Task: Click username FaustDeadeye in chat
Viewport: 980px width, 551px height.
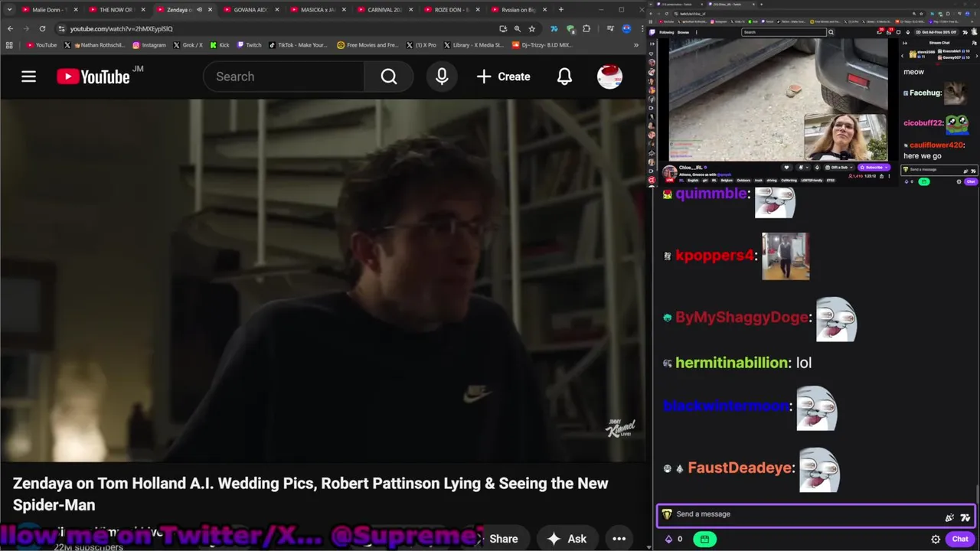Action: (740, 468)
